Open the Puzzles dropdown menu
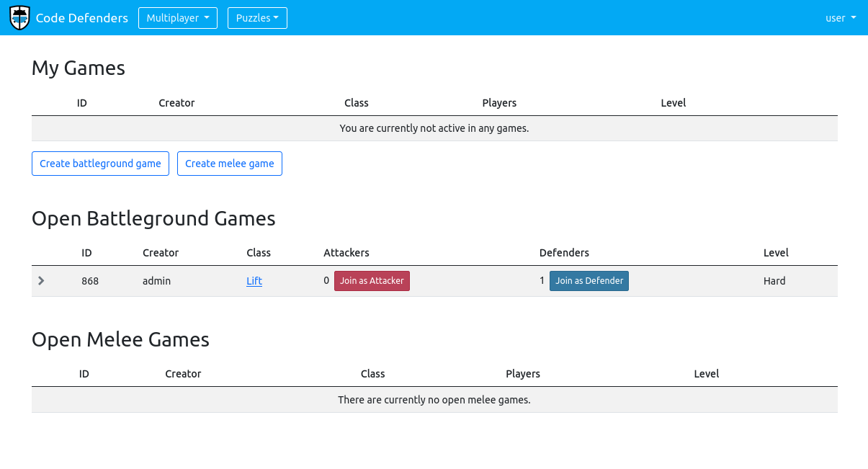The width and height of the screenshot is (868, 469). (257, 18)
